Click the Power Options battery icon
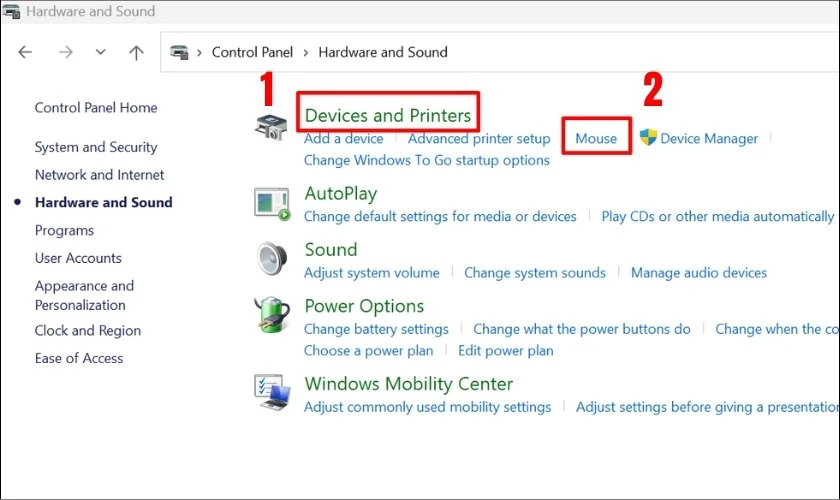This screenshot has width=840, height=500. coord(272,315)
